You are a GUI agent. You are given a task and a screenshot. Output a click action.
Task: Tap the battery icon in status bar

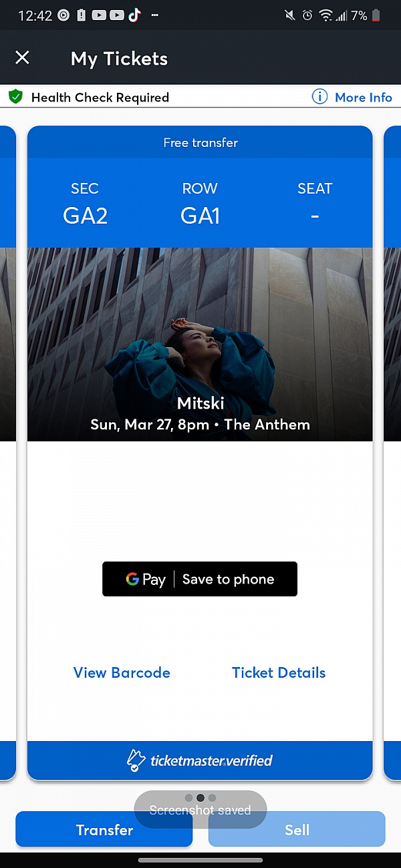click(377, 15)
